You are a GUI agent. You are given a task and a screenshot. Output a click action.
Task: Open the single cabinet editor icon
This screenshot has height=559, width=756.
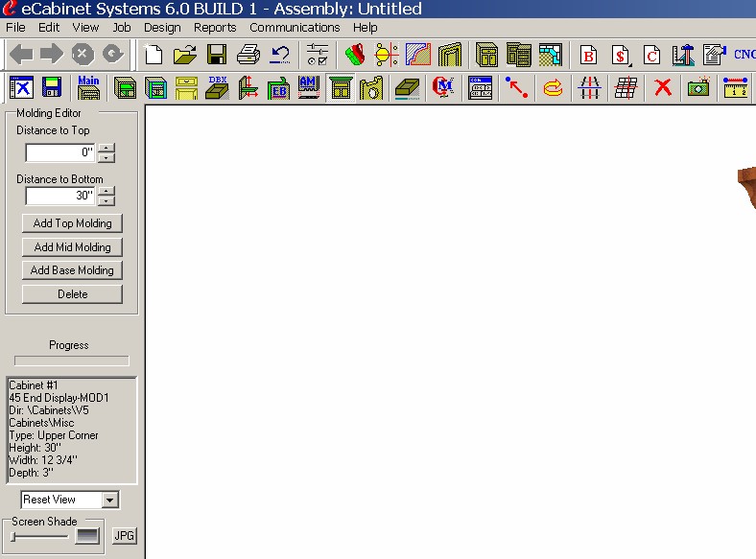pos(486,55)
